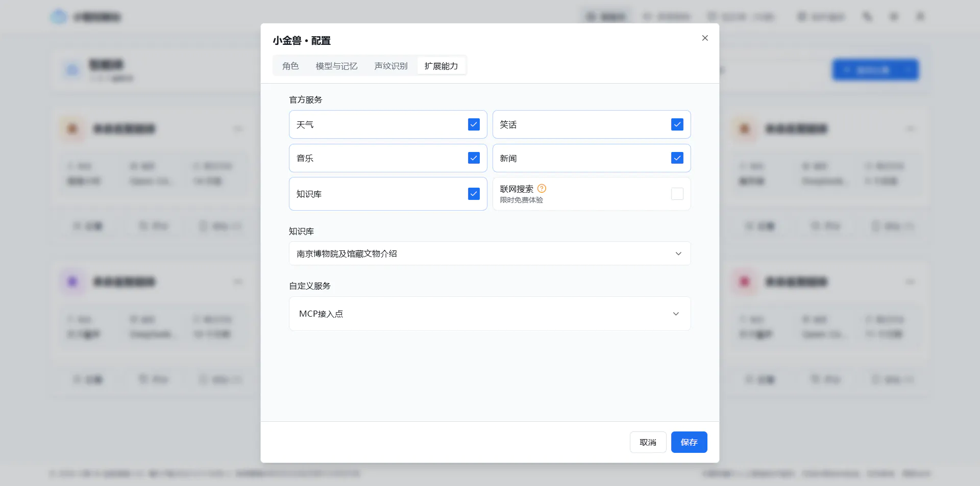The width and height of the screenshot is (980, 486).
Task: Toggle the 音乐 service checkbox
Action: pyautogui.click(x=474, y=158)
